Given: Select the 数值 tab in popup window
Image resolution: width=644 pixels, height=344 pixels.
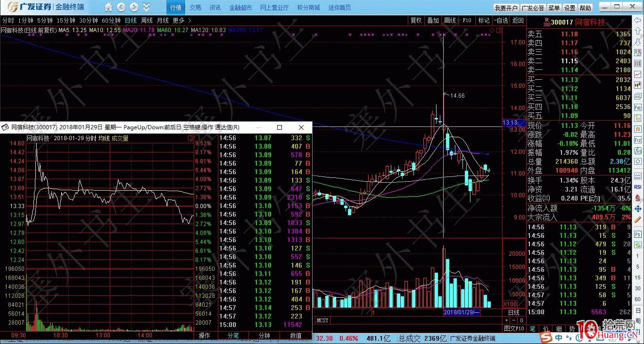Looking at the screenshot, I should tap(296, 336).
